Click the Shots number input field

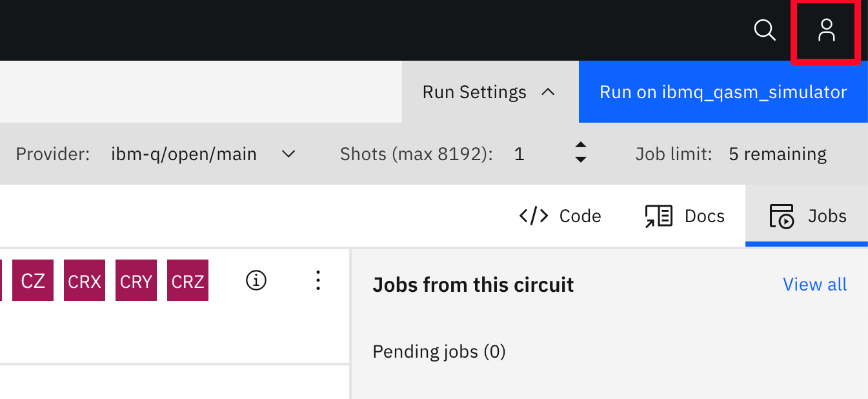point(536,154)
